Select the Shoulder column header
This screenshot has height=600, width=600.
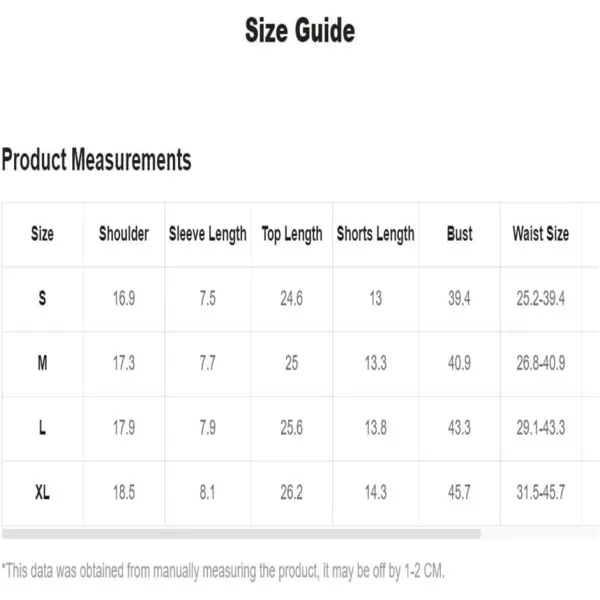[x=124, y=233]
